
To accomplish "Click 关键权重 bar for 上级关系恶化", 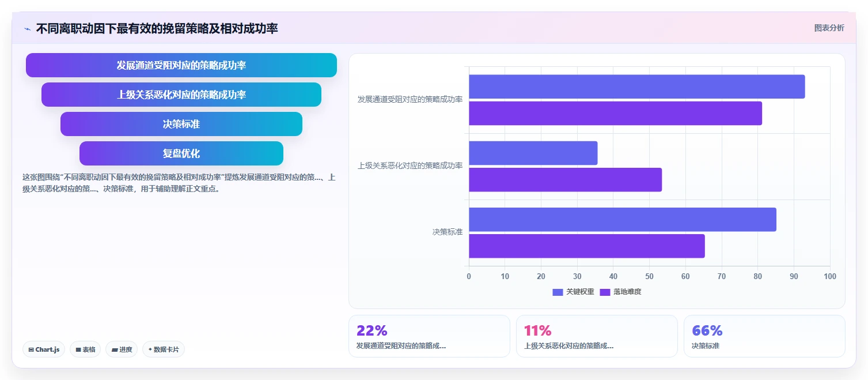I will coord(533,153).
